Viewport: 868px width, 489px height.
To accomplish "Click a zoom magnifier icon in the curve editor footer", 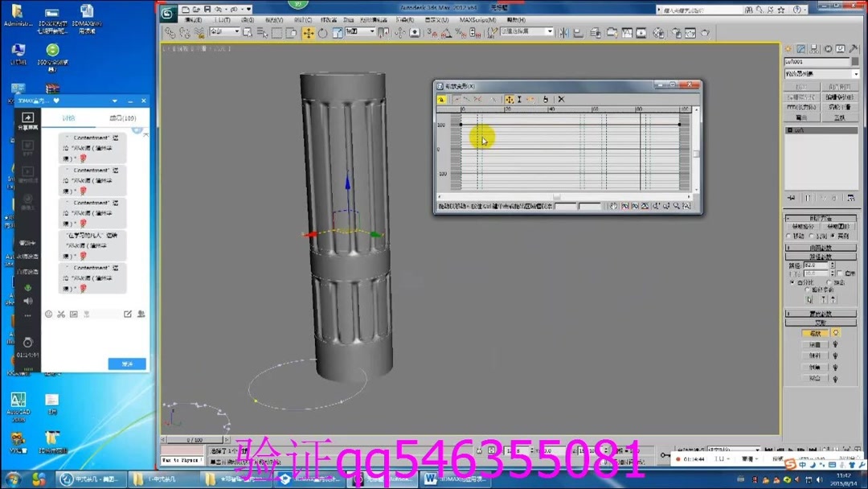I will pos(678,206).
